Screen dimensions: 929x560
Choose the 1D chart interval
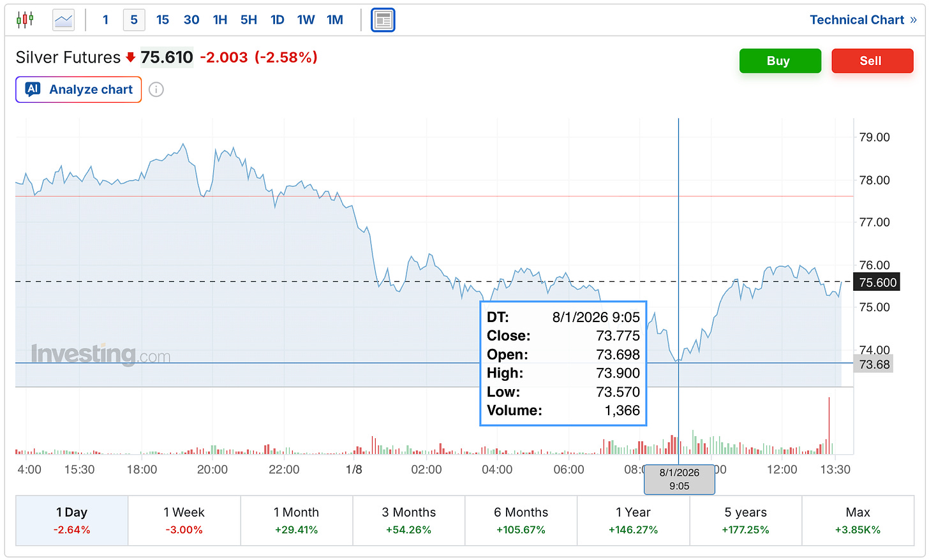[x=278, y=20]
